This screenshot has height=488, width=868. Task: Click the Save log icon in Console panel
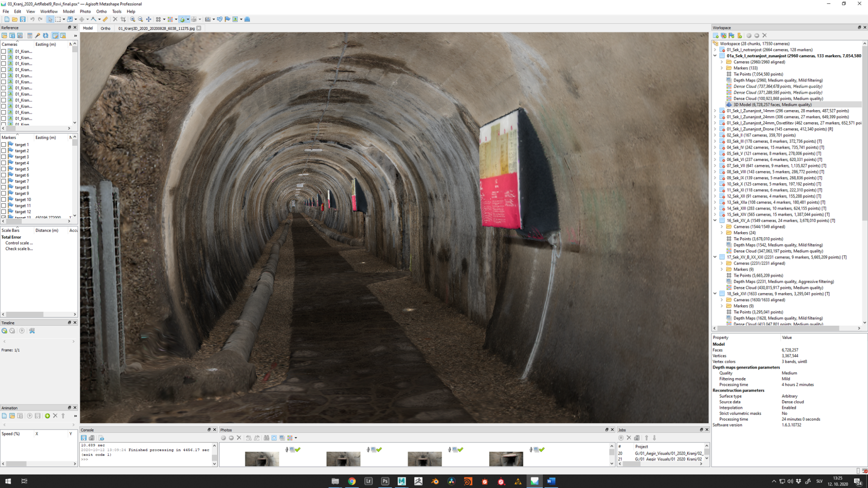coord(84,438)
